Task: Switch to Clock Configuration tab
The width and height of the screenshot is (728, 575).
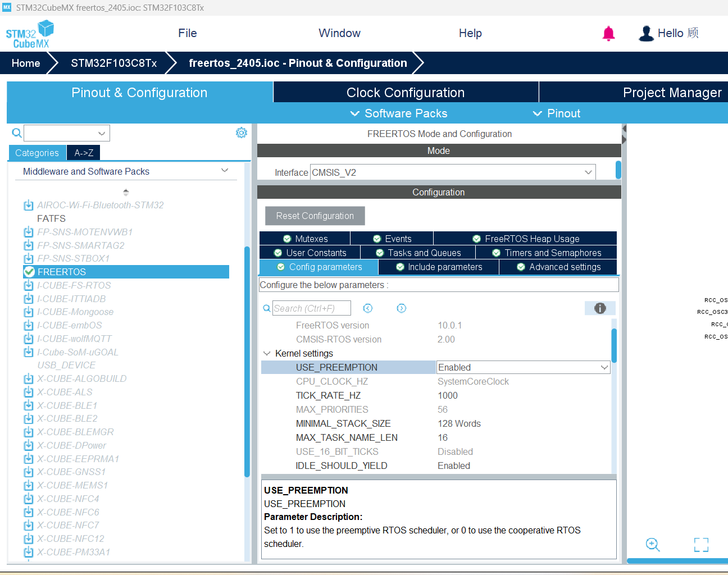Action: [406, 92]
